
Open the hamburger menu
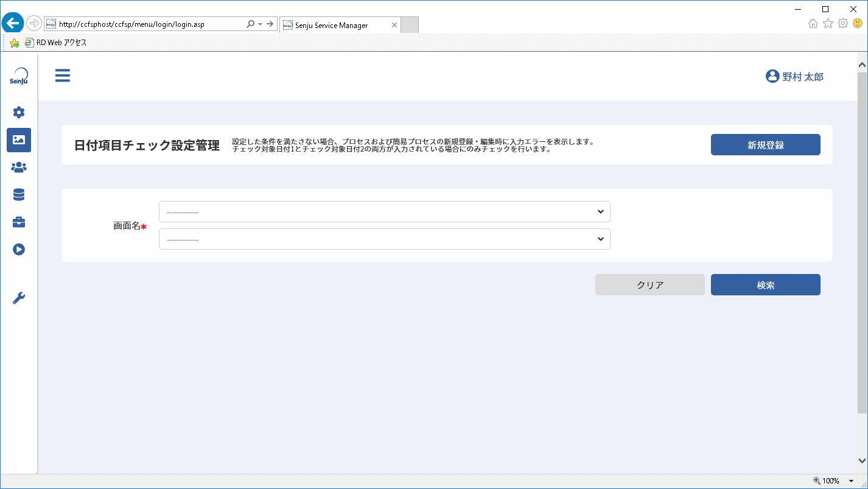pos(62,76)
